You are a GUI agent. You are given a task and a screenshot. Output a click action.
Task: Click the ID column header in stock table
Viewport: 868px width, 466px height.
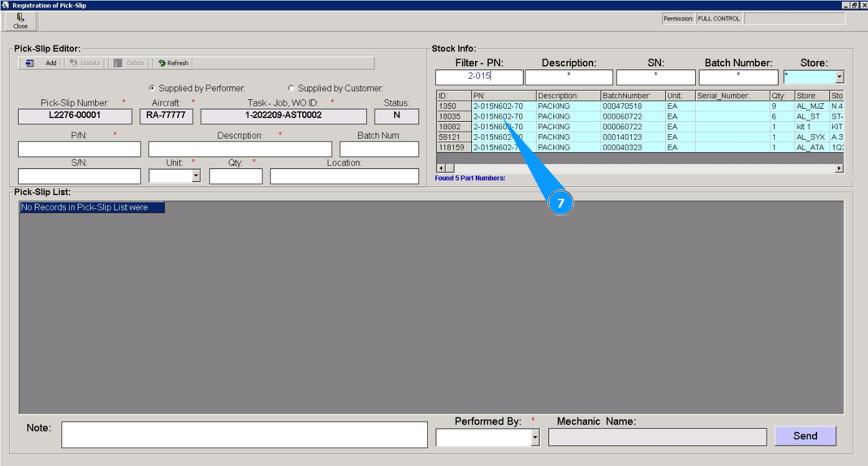tap(454, 96)
